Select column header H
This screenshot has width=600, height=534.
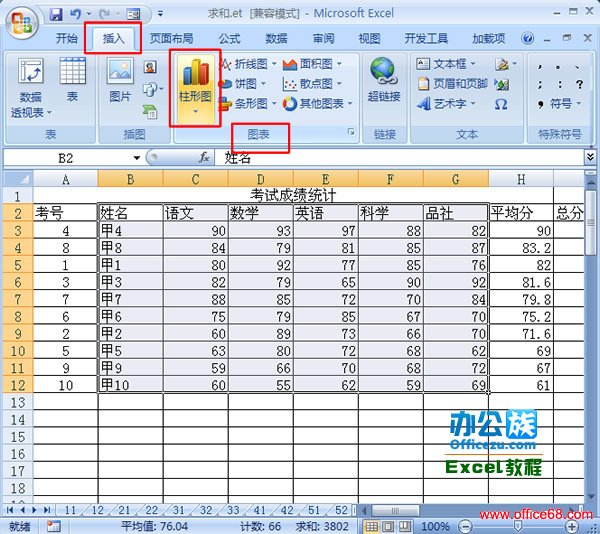pyautogui.click(x=521, y=179)
